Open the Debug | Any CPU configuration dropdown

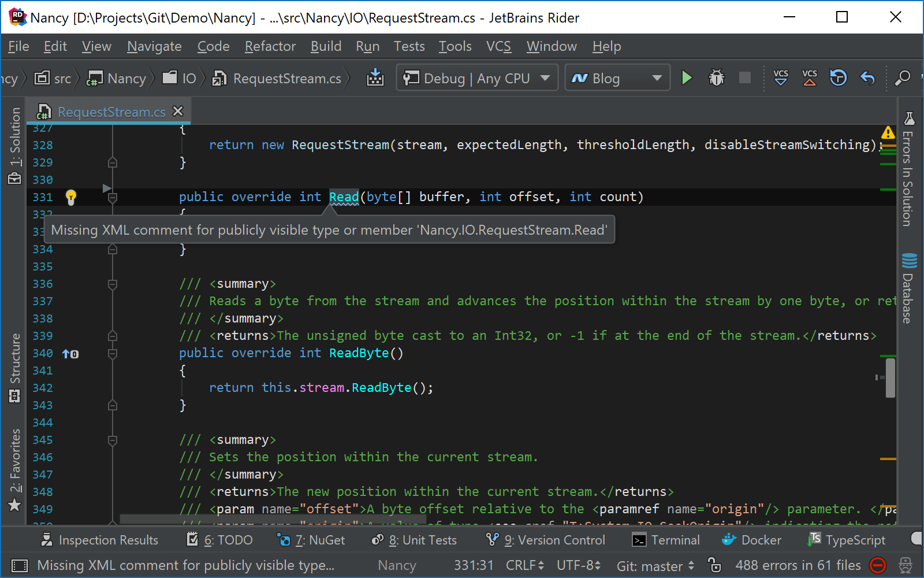point(477,77)
